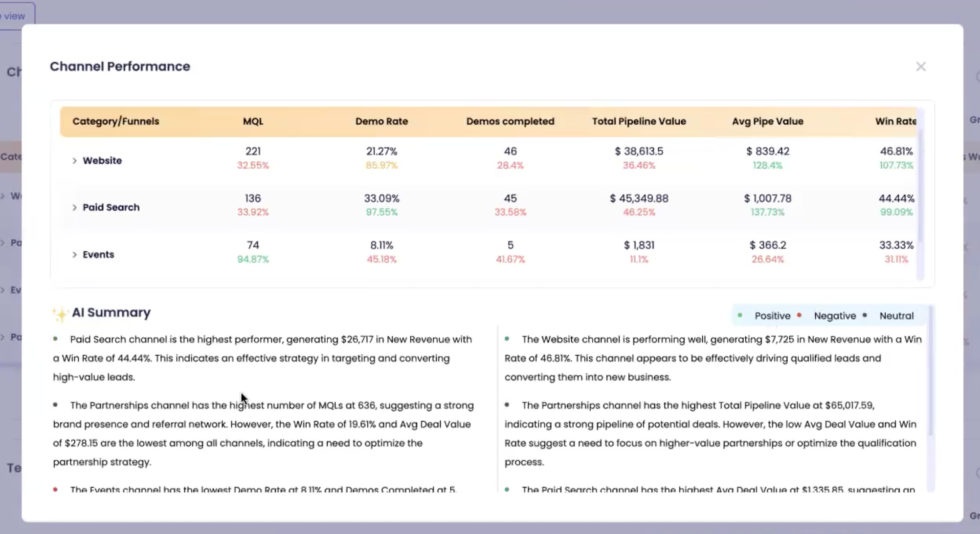Viewport: 980px width, 534px height.
Task: Click the summary starting "The Website channel is performing well"
Action: click(714, 358)
